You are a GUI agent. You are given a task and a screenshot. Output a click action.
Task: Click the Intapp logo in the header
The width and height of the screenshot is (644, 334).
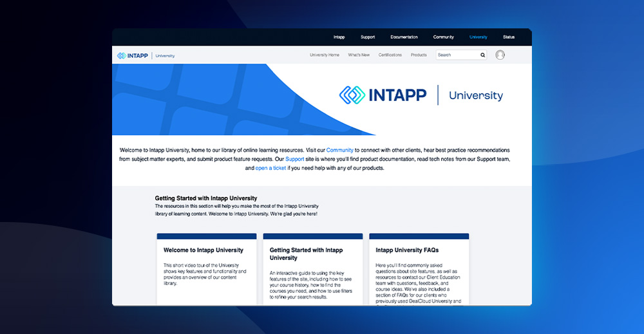[x=132, y=56]
